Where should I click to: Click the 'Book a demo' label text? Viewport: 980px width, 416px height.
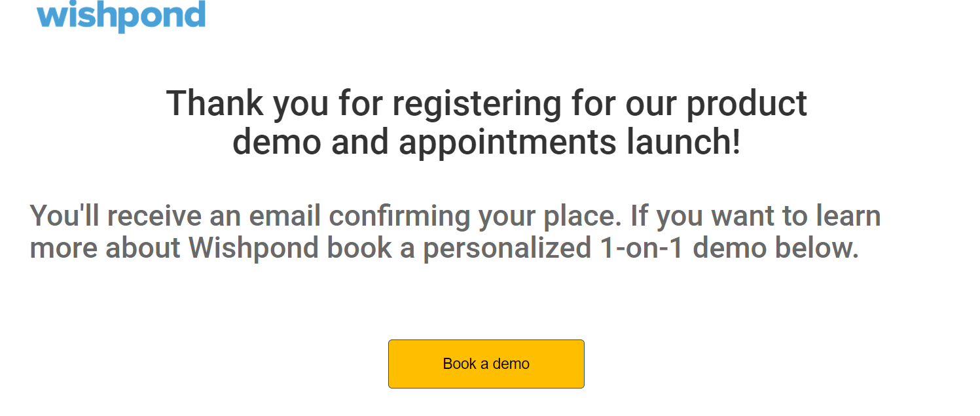pyautogui.click(x=486, y=364)
